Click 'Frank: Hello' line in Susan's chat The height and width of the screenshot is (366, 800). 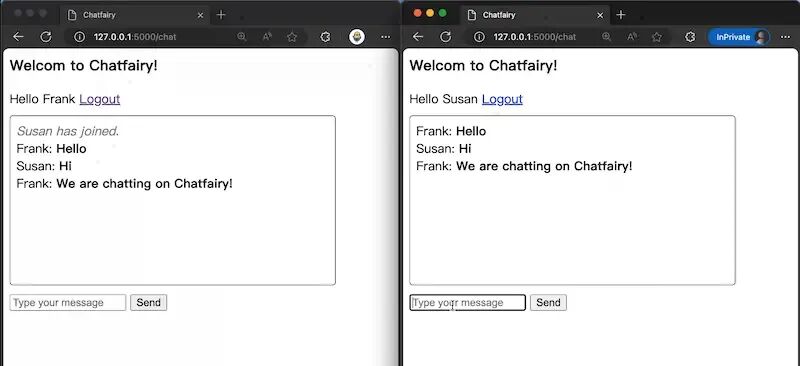click(x=451, y=131)
